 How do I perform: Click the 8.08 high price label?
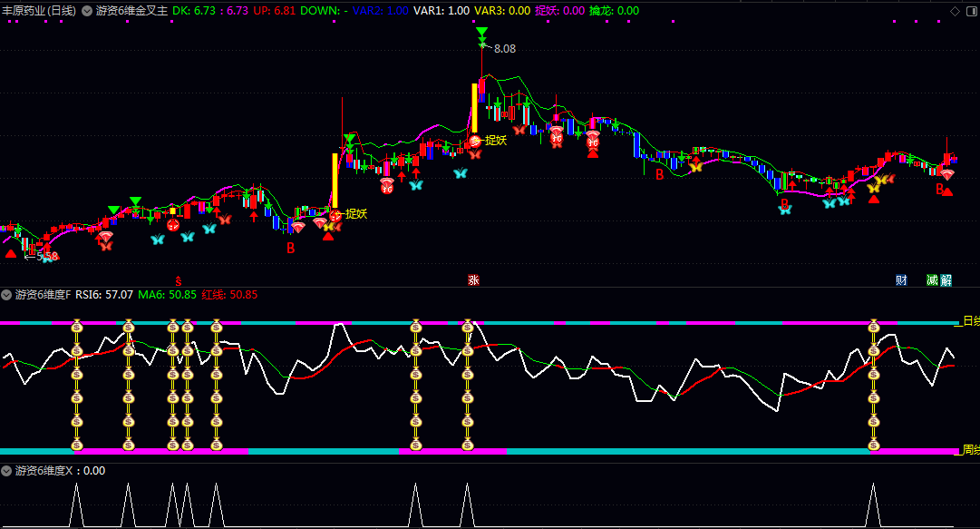click(504, 49)
